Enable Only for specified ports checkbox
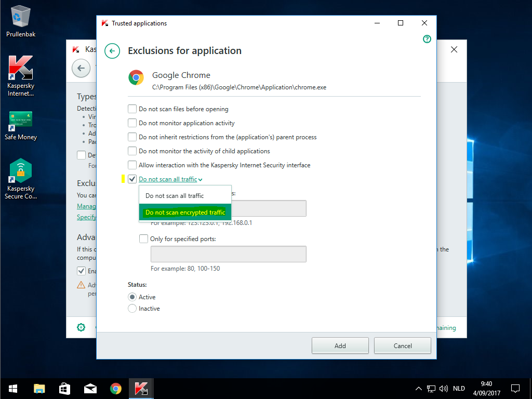Image resolution: width=532 pixels, height=399 pixels. [144, 238]
